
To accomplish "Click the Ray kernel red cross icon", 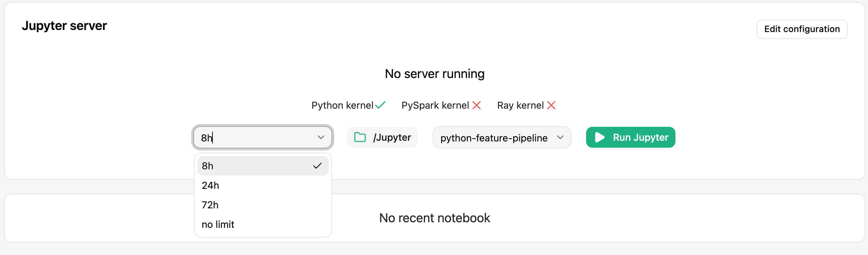I will 551,105.
